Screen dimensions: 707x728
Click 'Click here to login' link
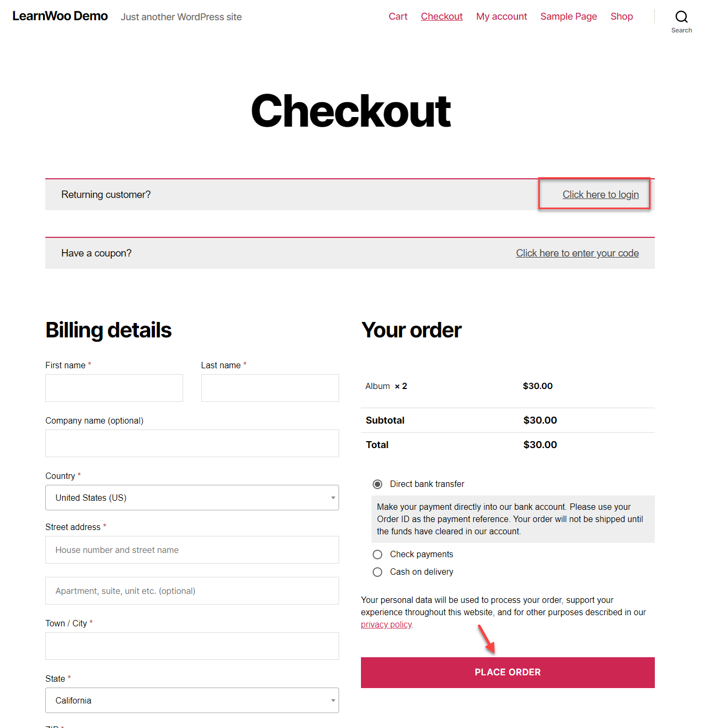(x=601, y=194)
